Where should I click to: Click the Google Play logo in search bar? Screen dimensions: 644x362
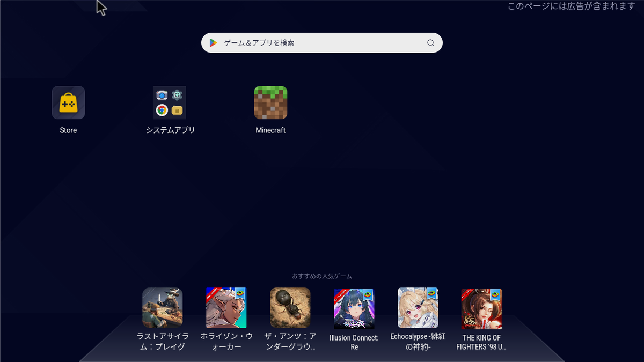tap(213, 43)
